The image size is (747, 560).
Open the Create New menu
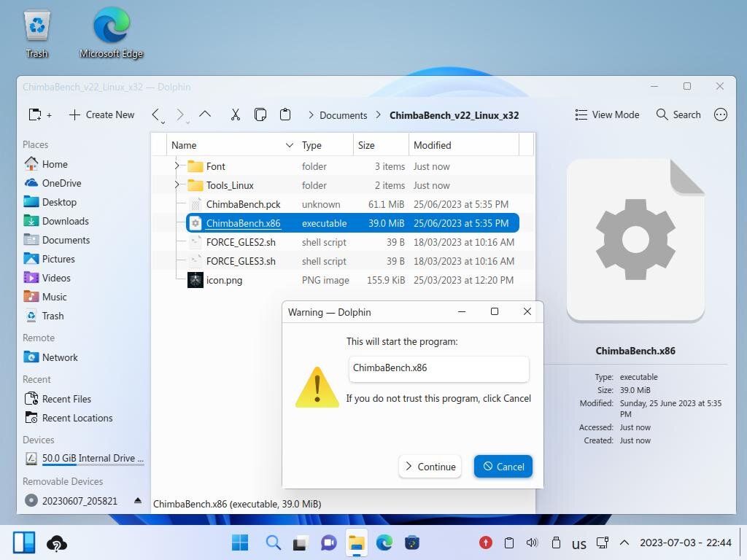tap(101, 114)
